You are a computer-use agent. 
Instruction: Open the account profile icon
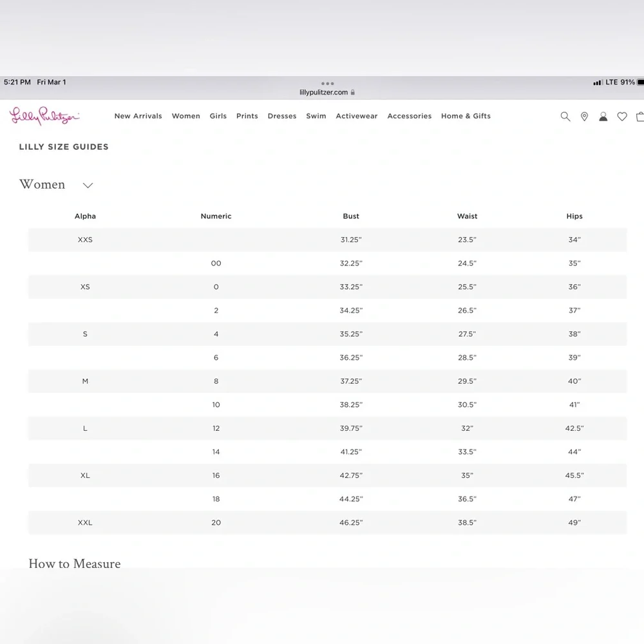click(603, 117)
